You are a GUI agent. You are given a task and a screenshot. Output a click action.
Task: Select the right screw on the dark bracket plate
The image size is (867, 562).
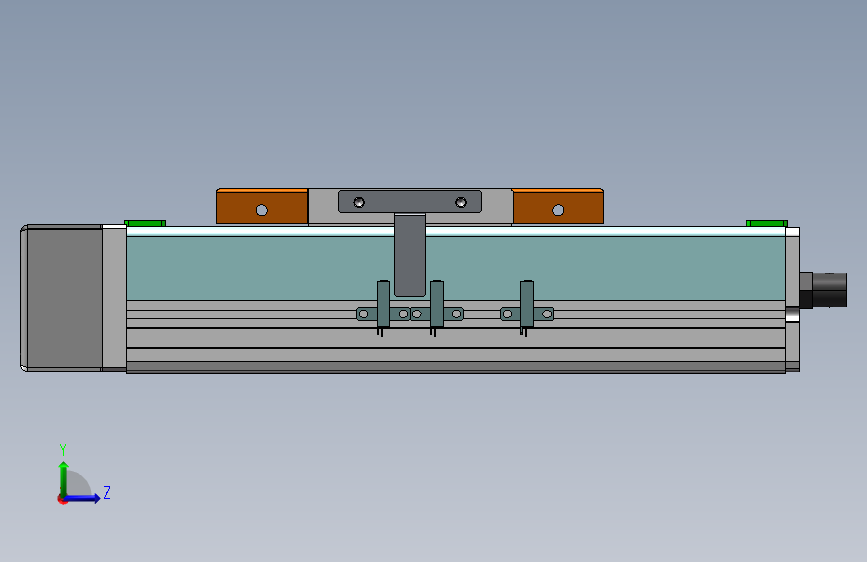(x=461, y=202)
